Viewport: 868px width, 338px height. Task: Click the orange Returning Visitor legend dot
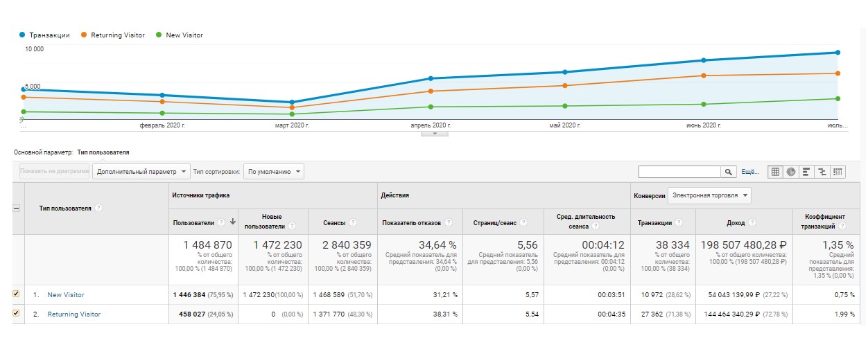84,35
